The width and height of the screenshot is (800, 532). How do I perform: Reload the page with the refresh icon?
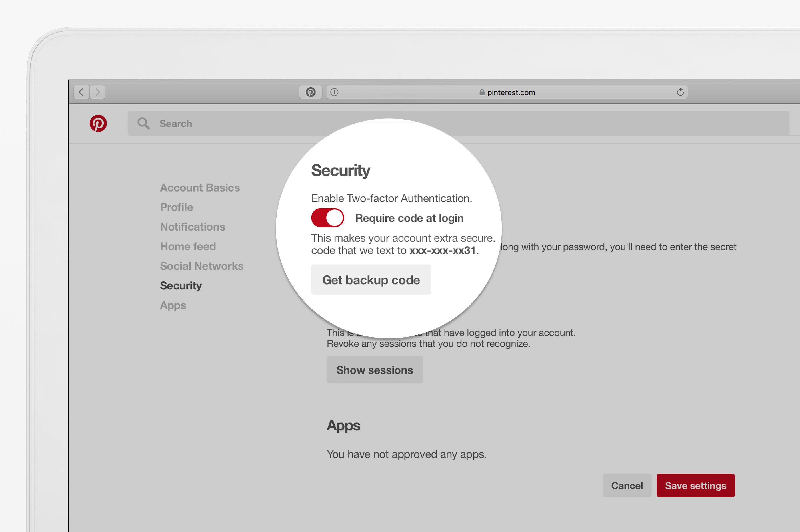[x=680, y=92]
